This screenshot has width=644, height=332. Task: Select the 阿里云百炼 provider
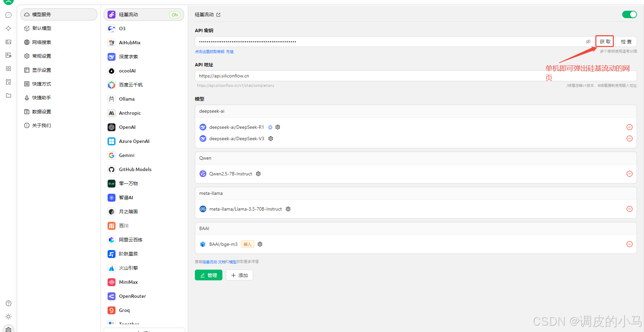pyautogui.click(x=144, y=240)
